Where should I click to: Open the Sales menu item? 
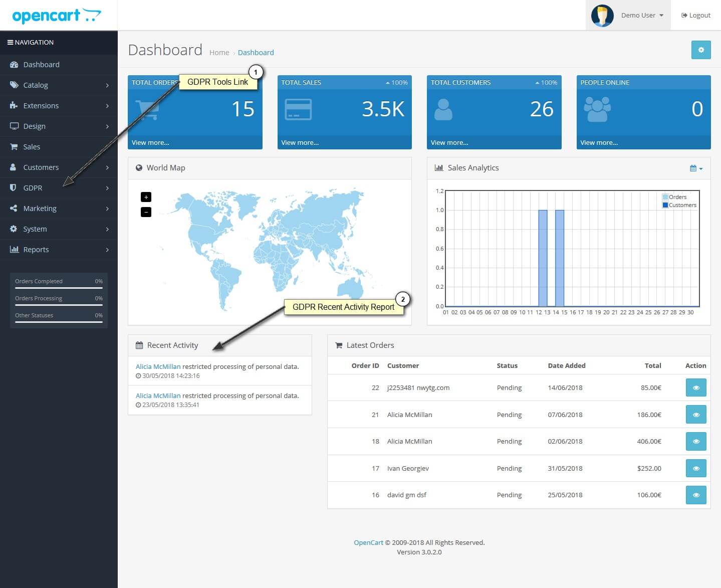click(32, 147)
